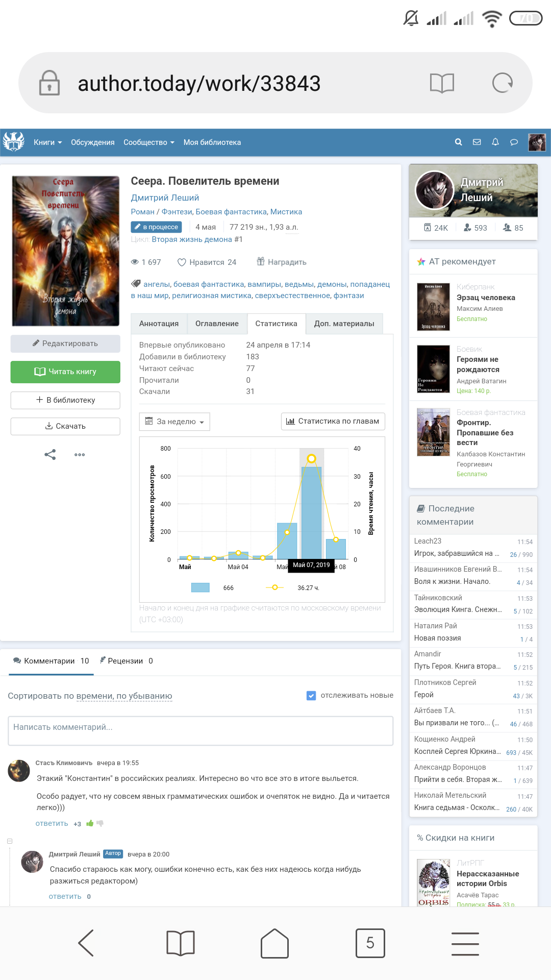Open the Книги dropdown menu
The image size is (551, 980).
47,142
